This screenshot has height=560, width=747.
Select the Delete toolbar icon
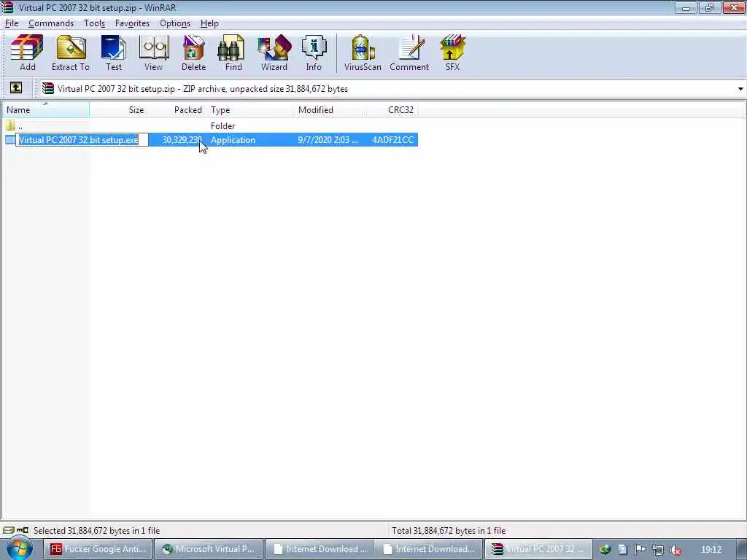pyautogui.click(x=193, y=52)
